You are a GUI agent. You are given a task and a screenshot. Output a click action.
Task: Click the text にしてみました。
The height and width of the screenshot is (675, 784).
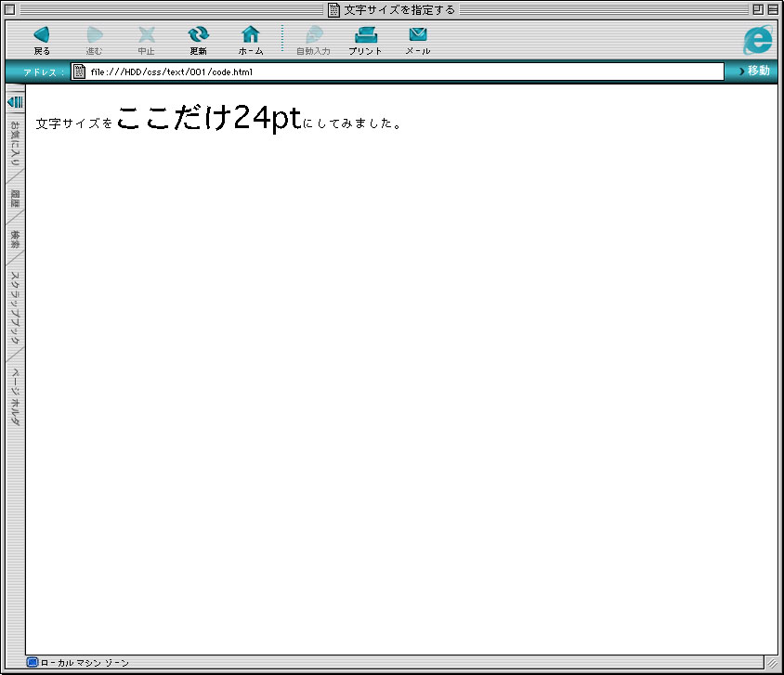click(352, 123)
